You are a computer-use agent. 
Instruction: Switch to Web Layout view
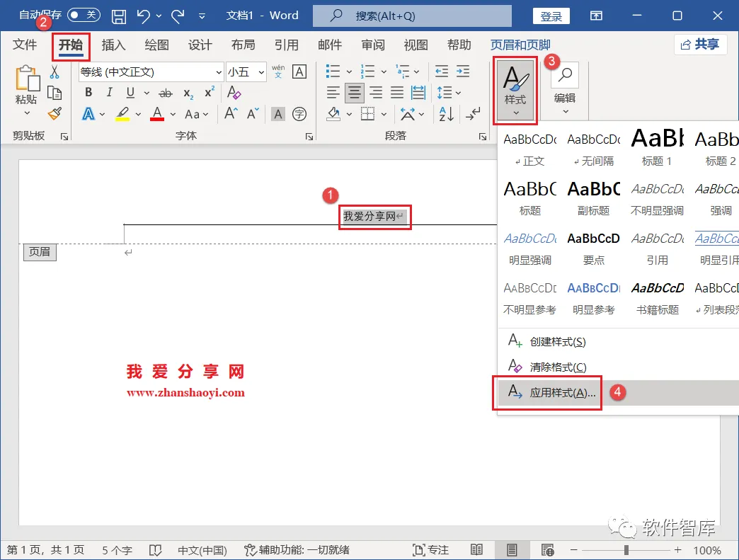(547, 549)
